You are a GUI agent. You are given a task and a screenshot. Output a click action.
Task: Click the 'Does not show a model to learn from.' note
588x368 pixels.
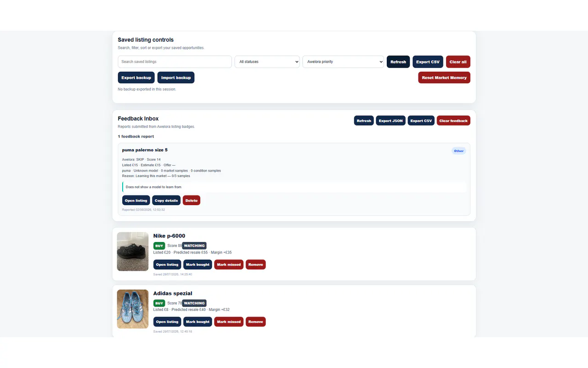[154, 187]
